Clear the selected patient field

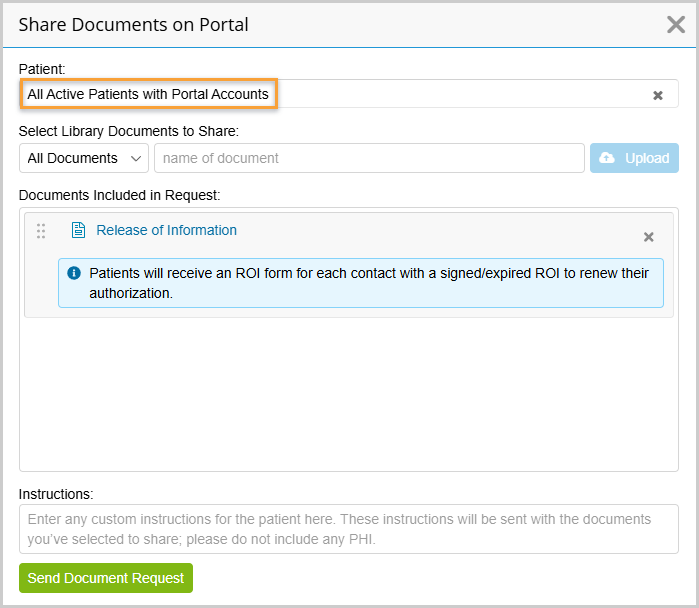point(658,95)
